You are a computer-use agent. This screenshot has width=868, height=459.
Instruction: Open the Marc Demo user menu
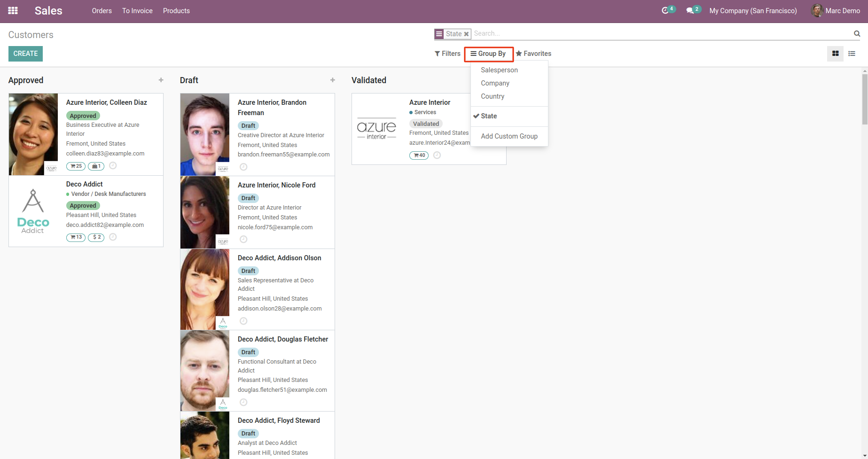click(x=836, y=10)
